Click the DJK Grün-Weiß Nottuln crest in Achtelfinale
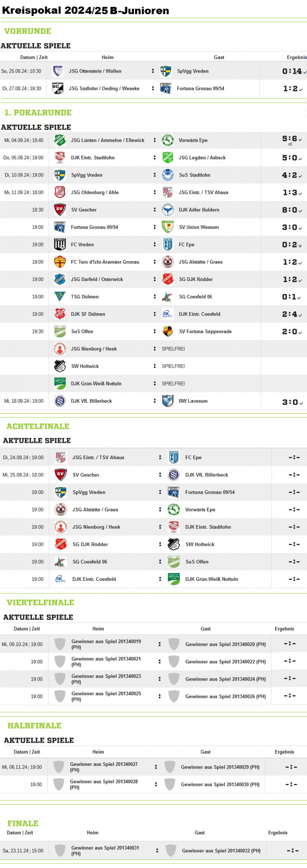 pyautogui.click(x=174, y=579)
